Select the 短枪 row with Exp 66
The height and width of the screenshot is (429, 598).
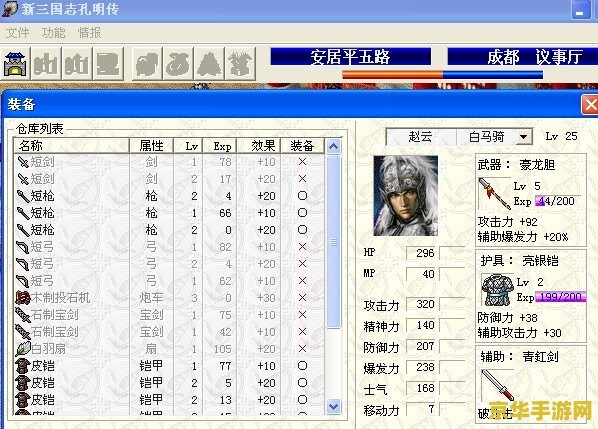(x=170, y=213)
